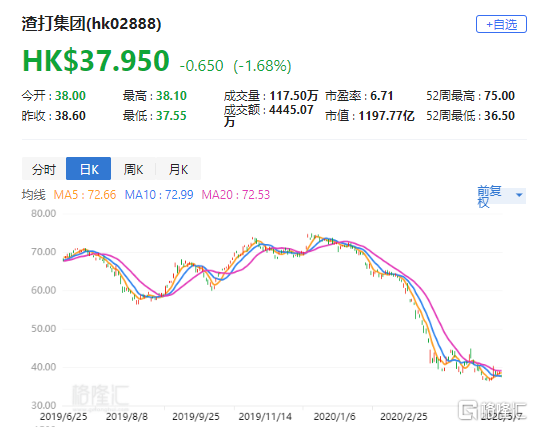Click the MA20 : 72.53 indicator label

point(236,195)
